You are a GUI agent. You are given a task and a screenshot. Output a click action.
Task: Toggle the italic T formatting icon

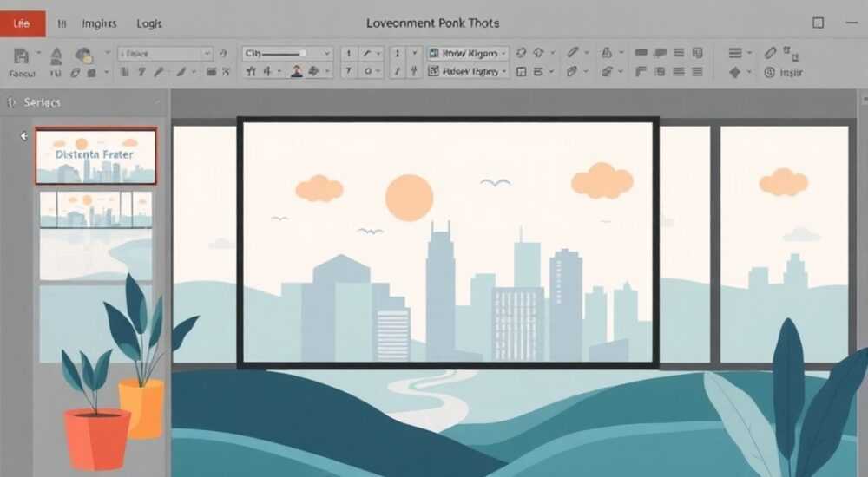click(141, 72)
